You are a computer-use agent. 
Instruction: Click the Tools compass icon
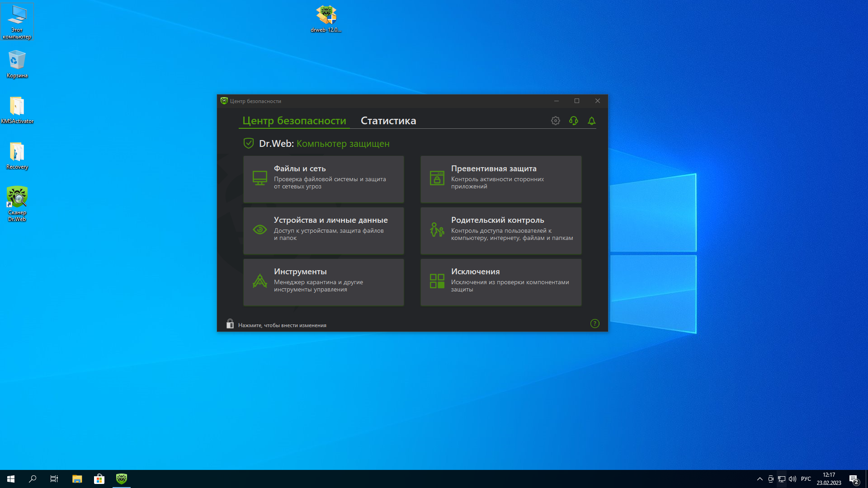259,281
